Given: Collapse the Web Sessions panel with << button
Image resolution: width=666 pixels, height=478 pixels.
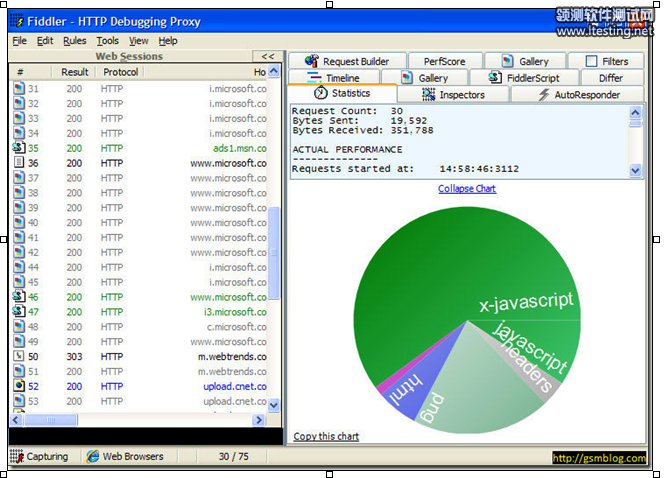Looking at the screenshot, I should [x=266, y=57].
